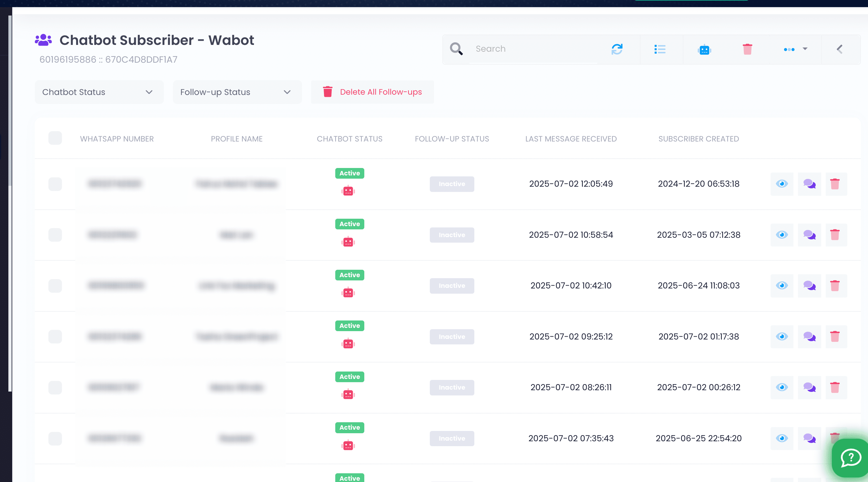Click the refresh icon beside search
Image resolution: width=868 pixels, height=482 pixels.
(617, 49)
